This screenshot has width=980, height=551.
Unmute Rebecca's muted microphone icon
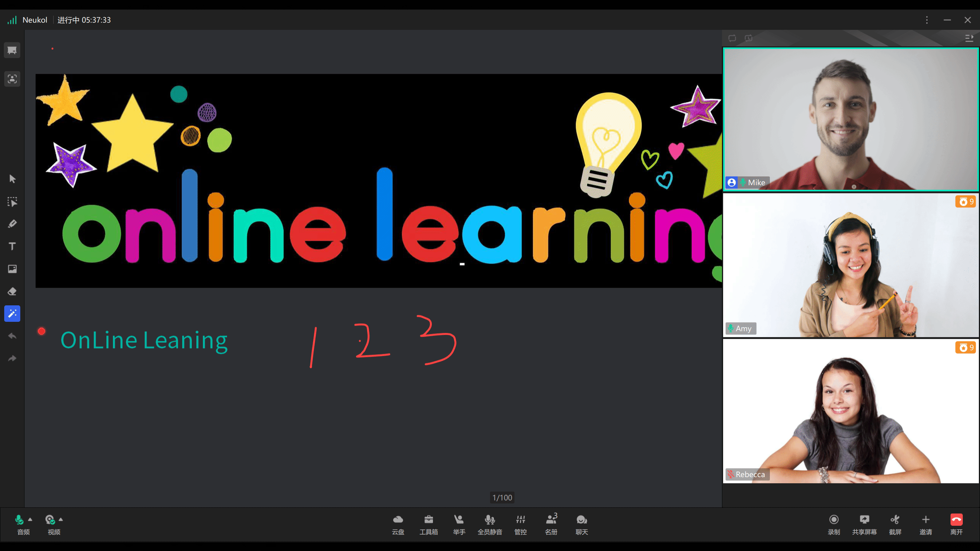[x=731, y=474]
